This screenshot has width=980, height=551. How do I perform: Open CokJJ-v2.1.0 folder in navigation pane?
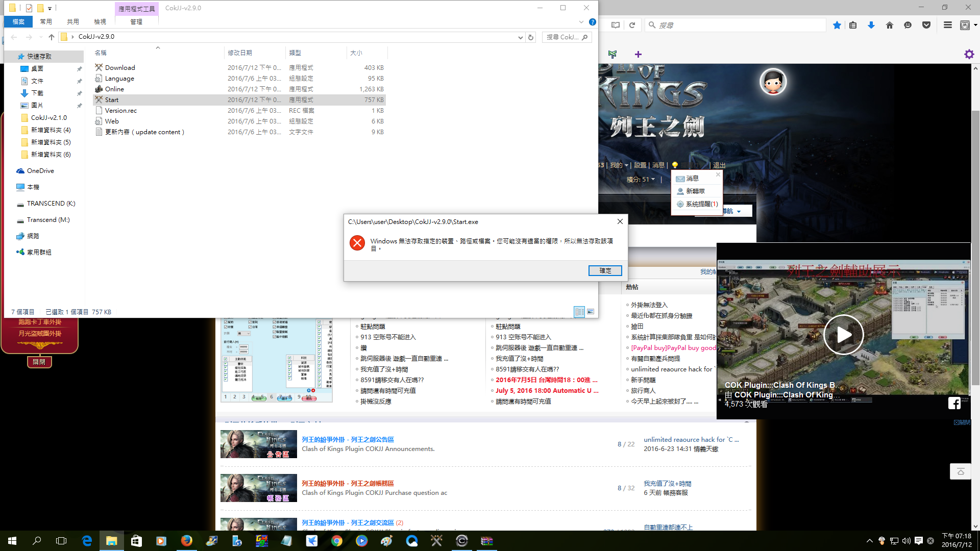point(48,117)
